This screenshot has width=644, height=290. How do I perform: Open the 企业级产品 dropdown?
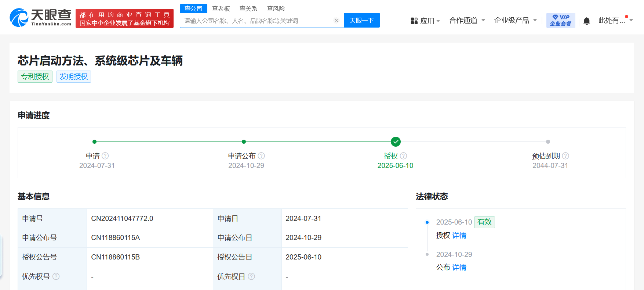[515, 21]
